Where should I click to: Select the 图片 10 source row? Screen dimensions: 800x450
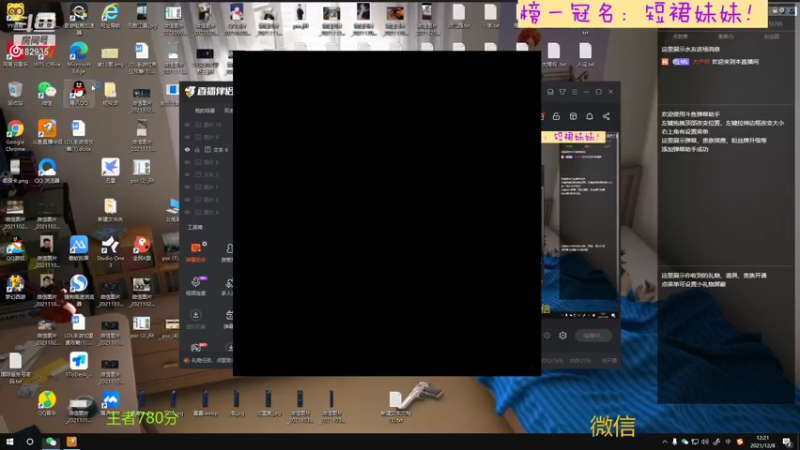(x=208, y=124)
